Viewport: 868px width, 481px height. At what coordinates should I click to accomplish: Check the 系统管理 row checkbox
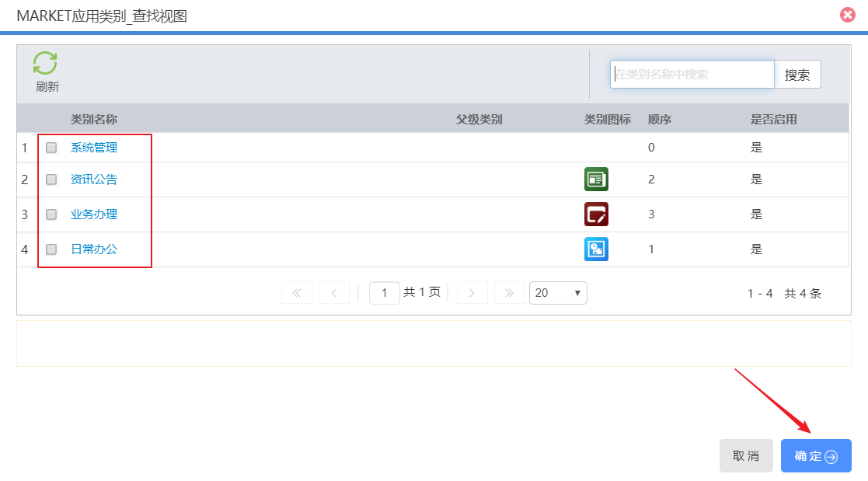click(51, 148)
